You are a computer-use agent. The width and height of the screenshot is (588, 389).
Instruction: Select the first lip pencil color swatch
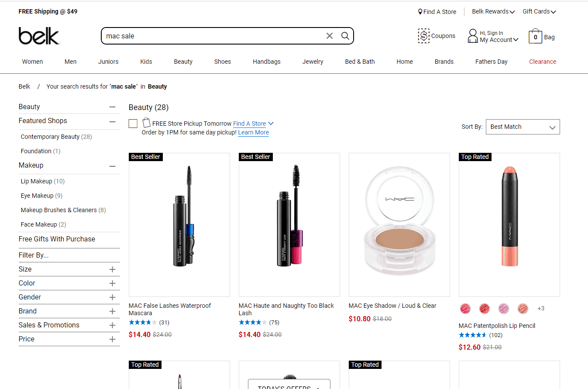click(465, 309)
